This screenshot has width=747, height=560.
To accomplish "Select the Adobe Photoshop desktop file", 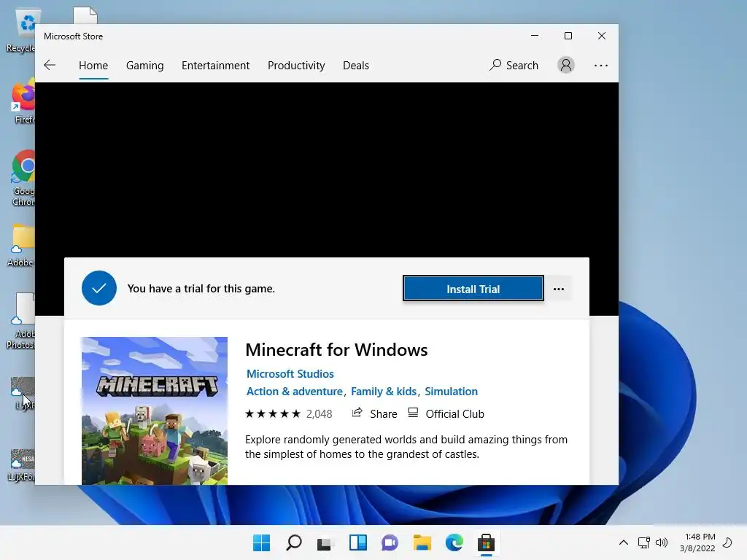I will [x=21, y=321].
